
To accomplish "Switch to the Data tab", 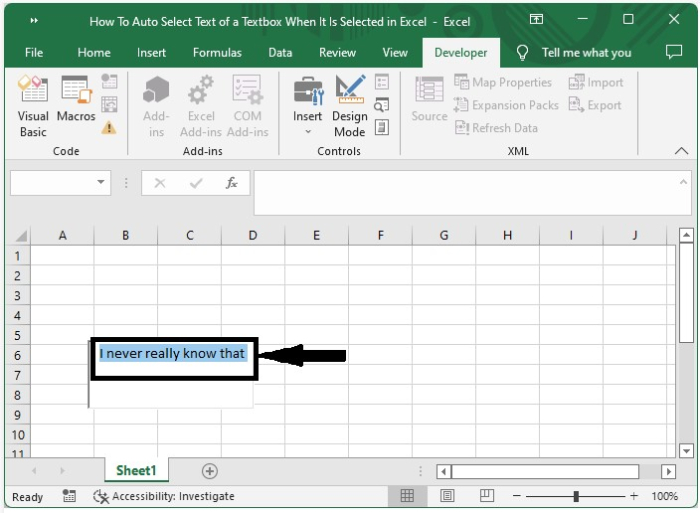I will [280, 53].
